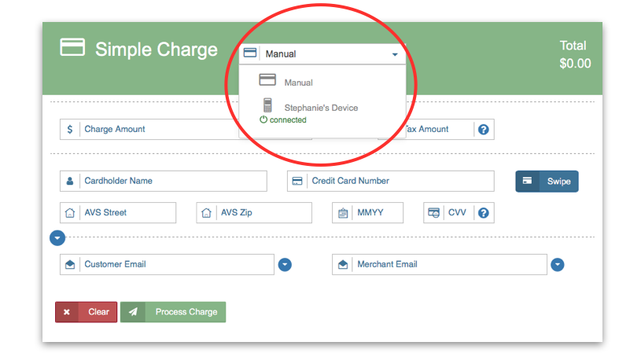Click the person icon in Cardholder Name
Image resolution: width=641 pixels, height=364 pixels.
click(70, 182)
